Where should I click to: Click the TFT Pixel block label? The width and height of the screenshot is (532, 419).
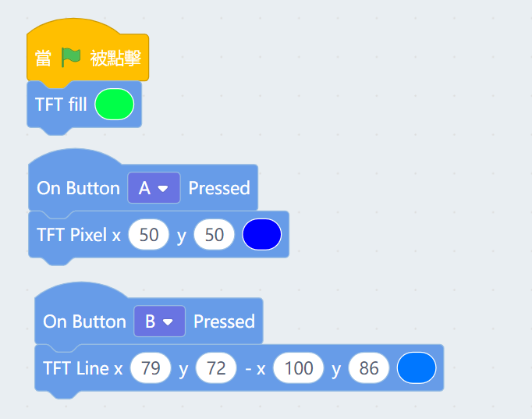coord(72,235)
